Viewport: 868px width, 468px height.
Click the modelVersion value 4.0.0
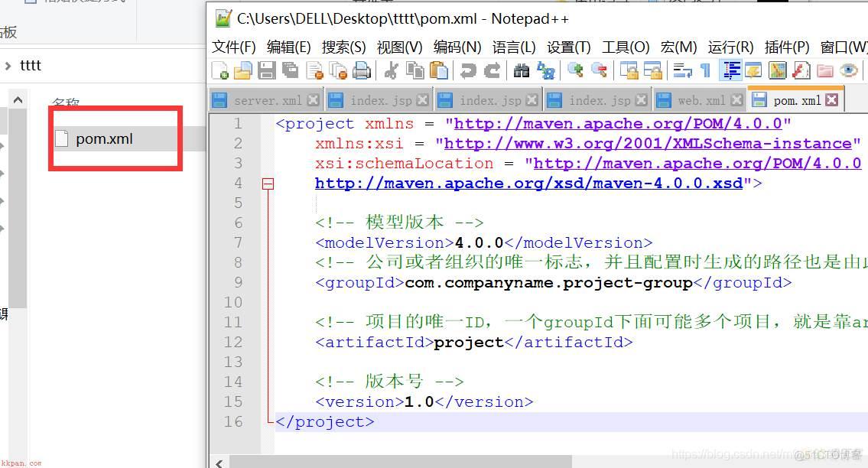479,243
